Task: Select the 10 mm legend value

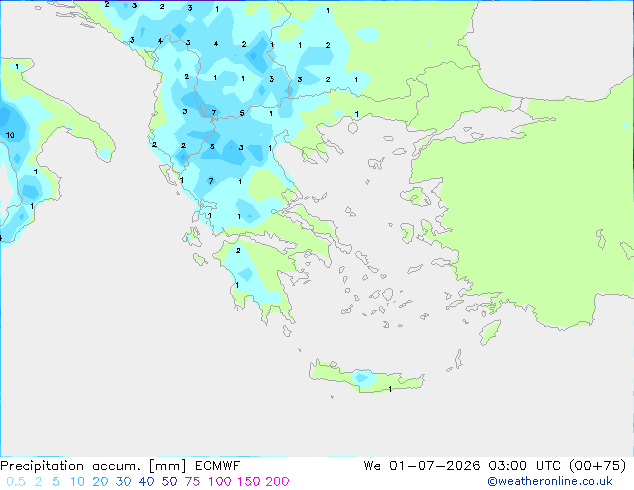Action: pos(77,482)
